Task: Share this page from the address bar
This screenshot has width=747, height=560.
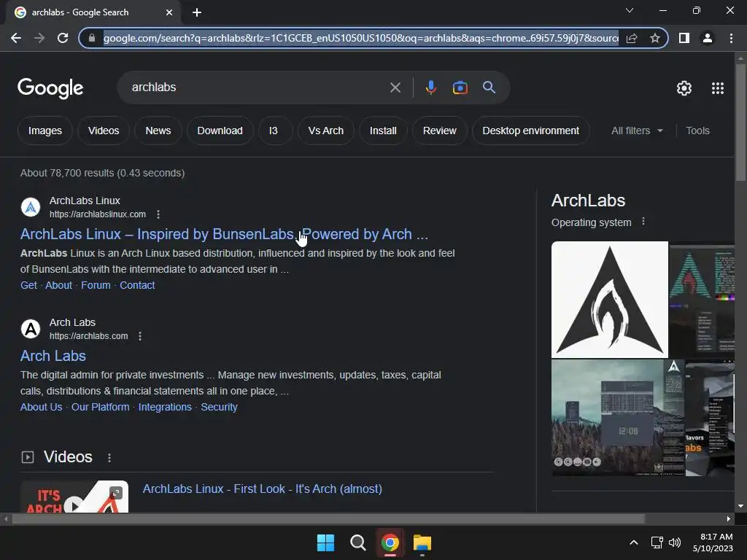Action: pos(632,38)
